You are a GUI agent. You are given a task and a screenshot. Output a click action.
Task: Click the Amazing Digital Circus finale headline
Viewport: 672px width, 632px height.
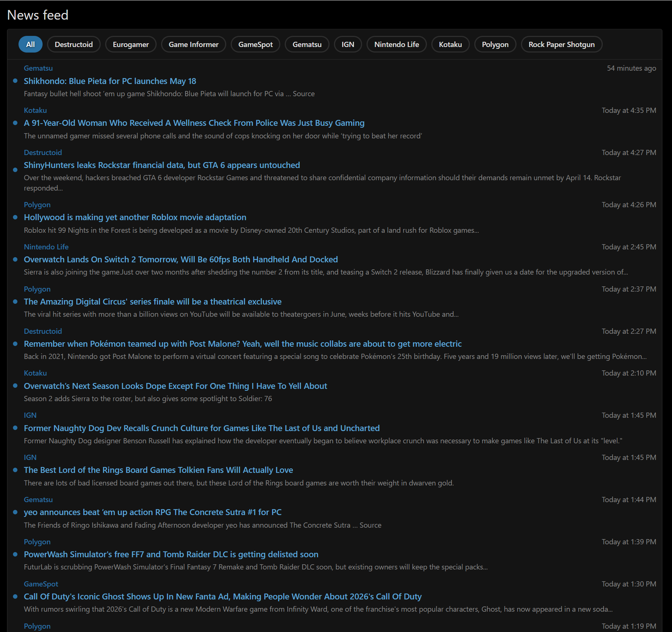153,302
